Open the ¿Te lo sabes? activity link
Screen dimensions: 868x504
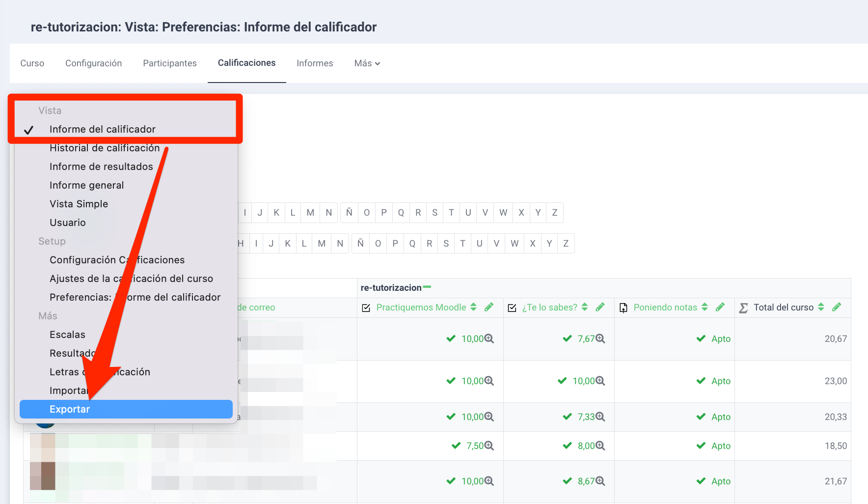[549, 307]
